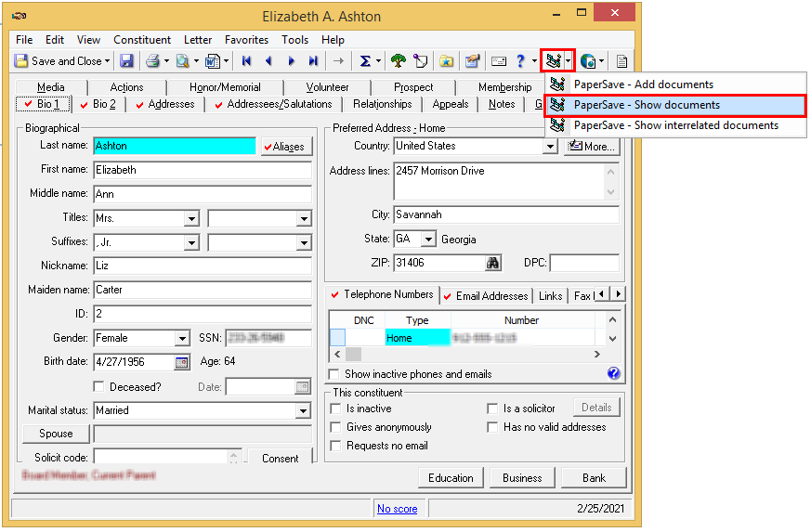Go to the first record arrow

coord(246,61)
